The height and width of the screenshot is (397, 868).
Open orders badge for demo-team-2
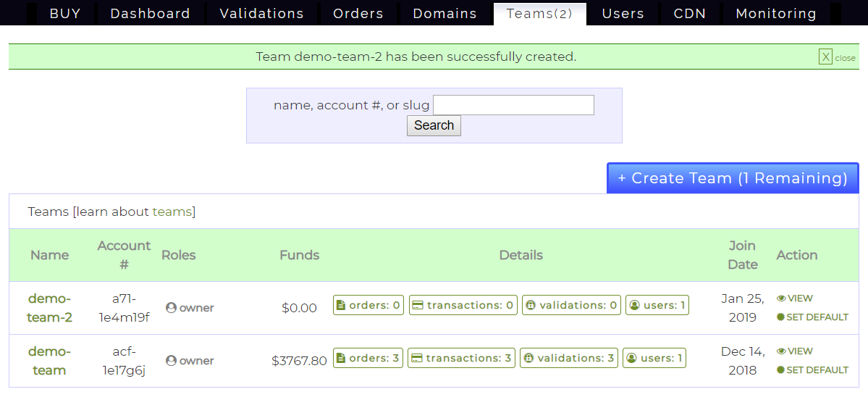point(368,306)
